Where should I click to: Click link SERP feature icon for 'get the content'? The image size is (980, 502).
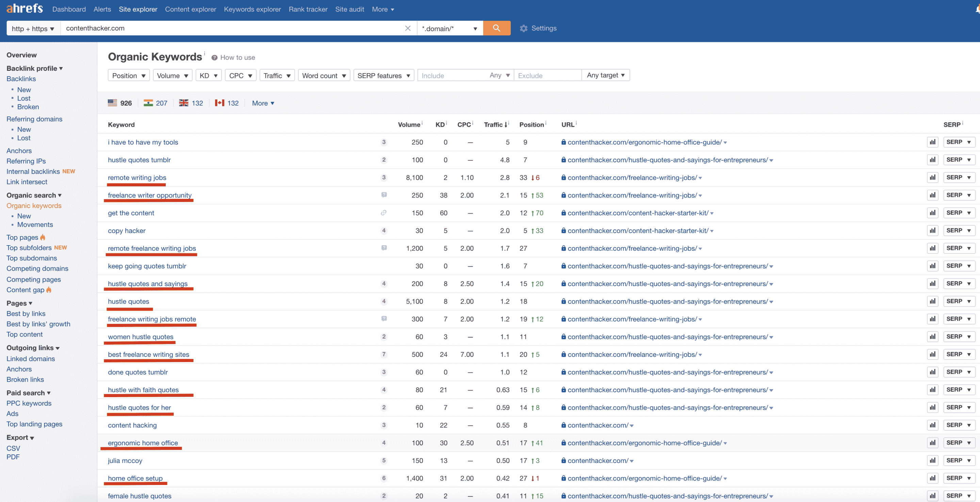point(384,213)
